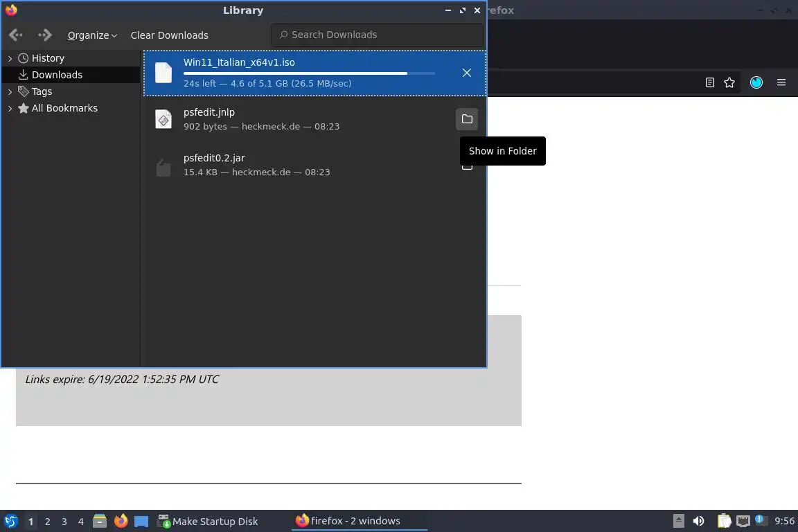The image size is (798, 532).
Task: Open the removable media eject tray icon
Action: click(x=678, y=522)
